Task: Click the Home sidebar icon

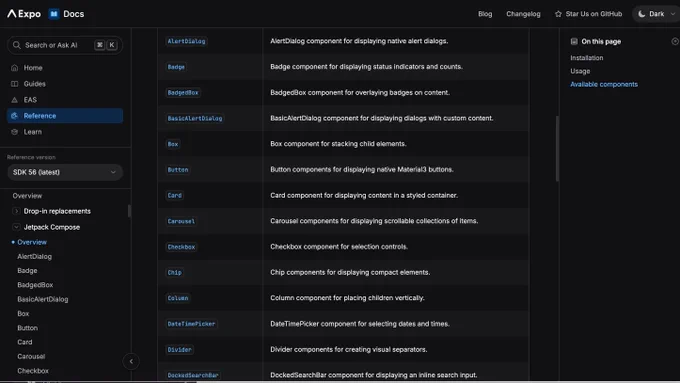Action: [14, 68]
